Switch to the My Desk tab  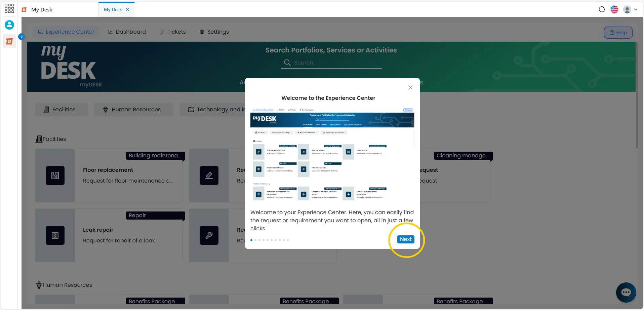[x=113, y=9]
